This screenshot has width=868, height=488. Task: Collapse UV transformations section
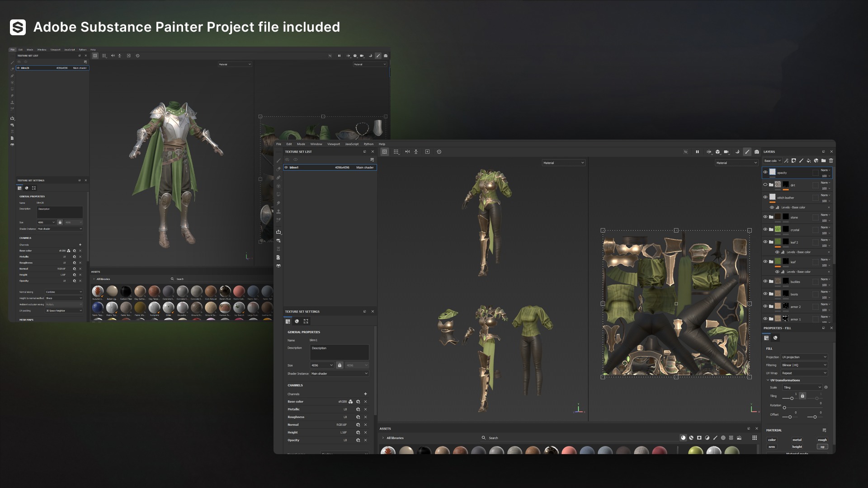coord(768,380)
